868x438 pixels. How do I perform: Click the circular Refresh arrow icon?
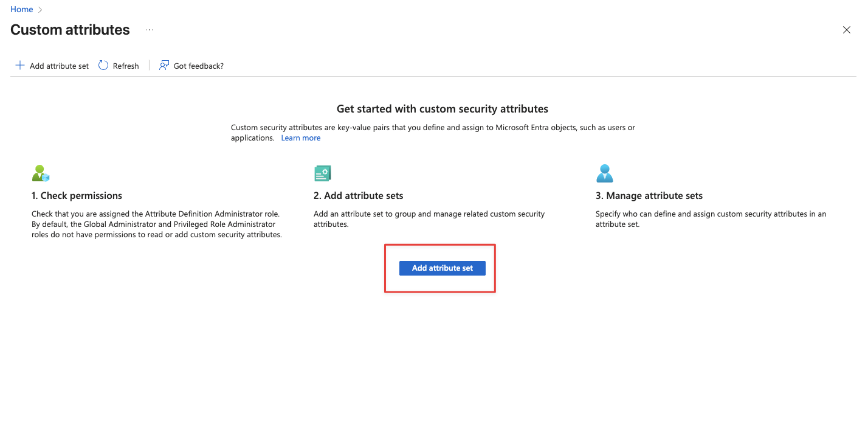click(103, 65)
